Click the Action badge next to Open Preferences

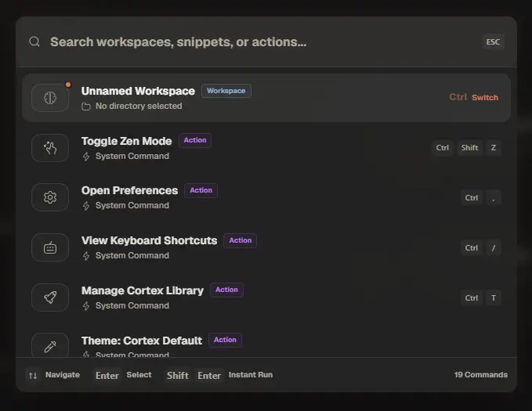pos(201,190)
